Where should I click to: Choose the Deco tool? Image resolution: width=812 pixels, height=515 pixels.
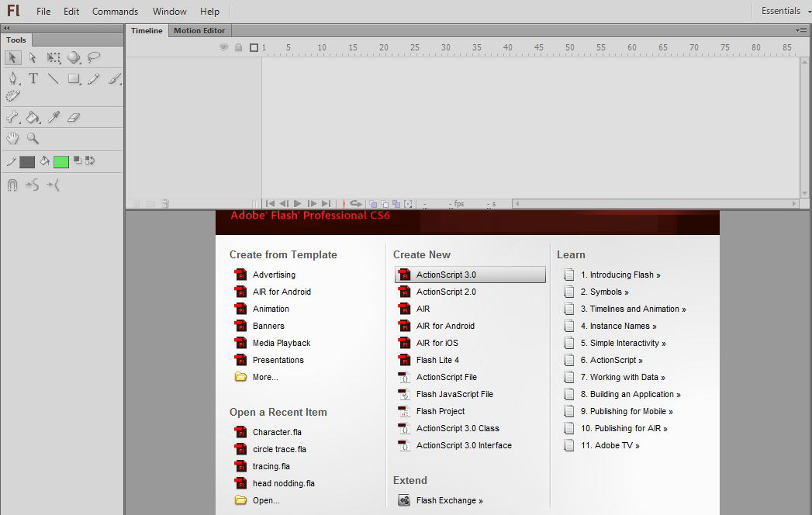click(13, 96)
